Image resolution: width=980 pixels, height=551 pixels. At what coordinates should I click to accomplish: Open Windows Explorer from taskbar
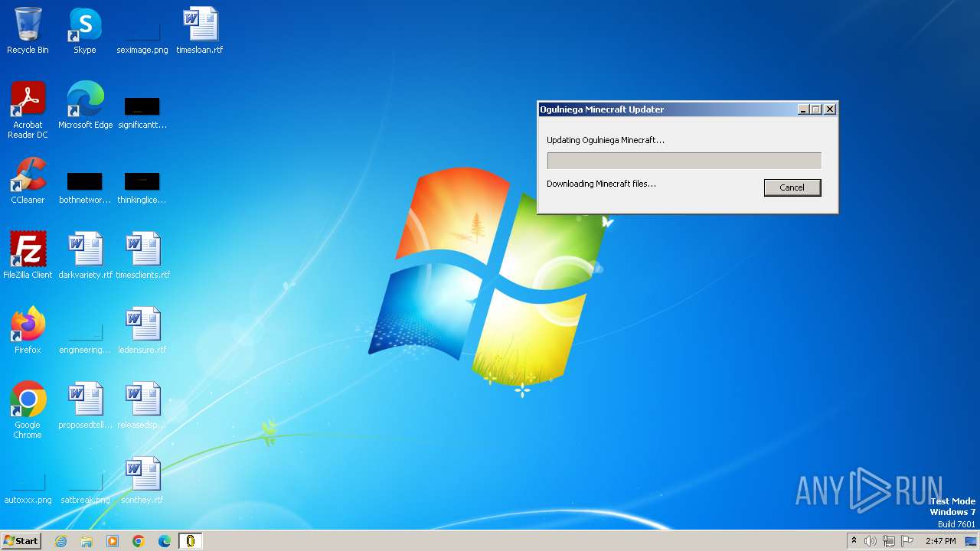(x=87, y=541)
